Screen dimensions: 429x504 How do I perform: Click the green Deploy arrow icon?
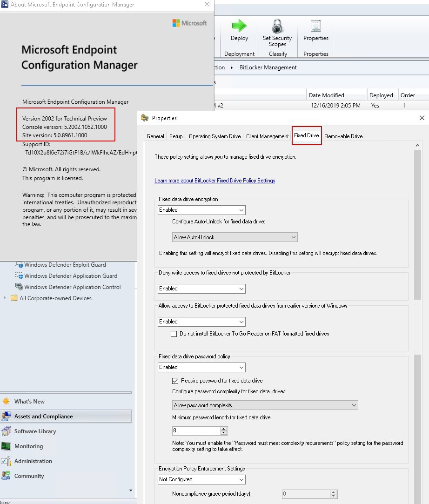(239, 26)
